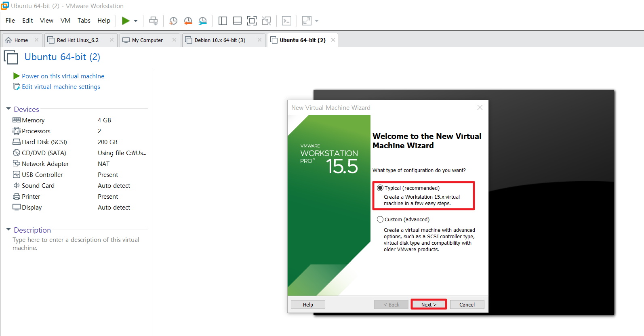Close the New Virtual Machine Wizard dialog
The image size is (644, 336).
tap(480, 107)
